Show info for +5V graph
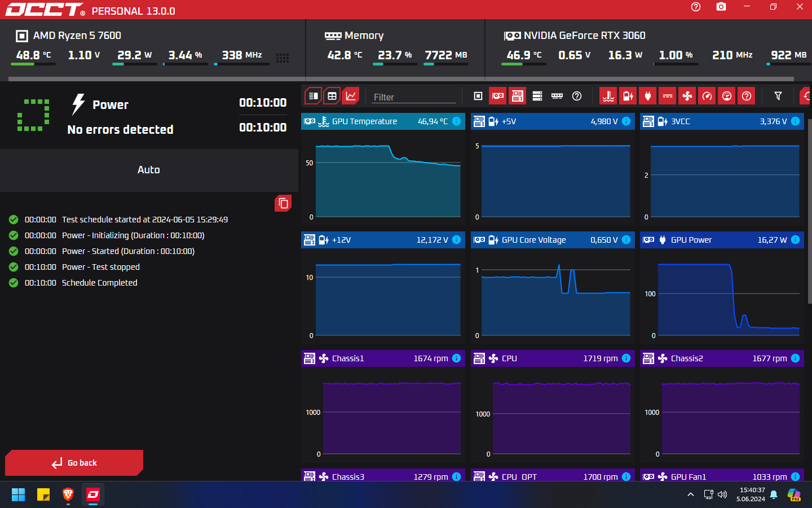The image size is (812, 508). click(626, 121)
